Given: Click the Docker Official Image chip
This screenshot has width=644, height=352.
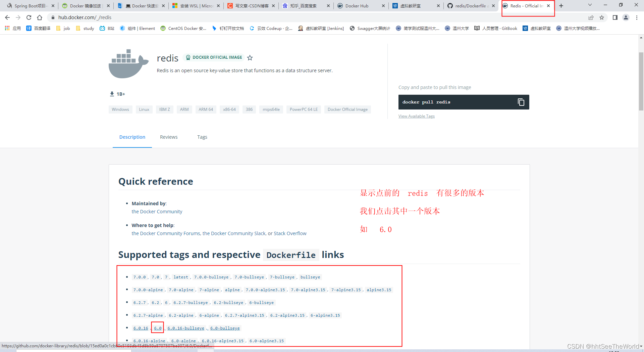Looking at the screenshot, I should [x=348, y=109].
